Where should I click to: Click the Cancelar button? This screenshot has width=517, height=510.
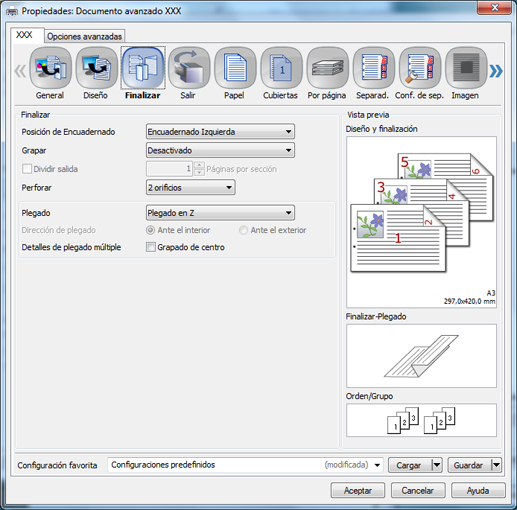418,490
